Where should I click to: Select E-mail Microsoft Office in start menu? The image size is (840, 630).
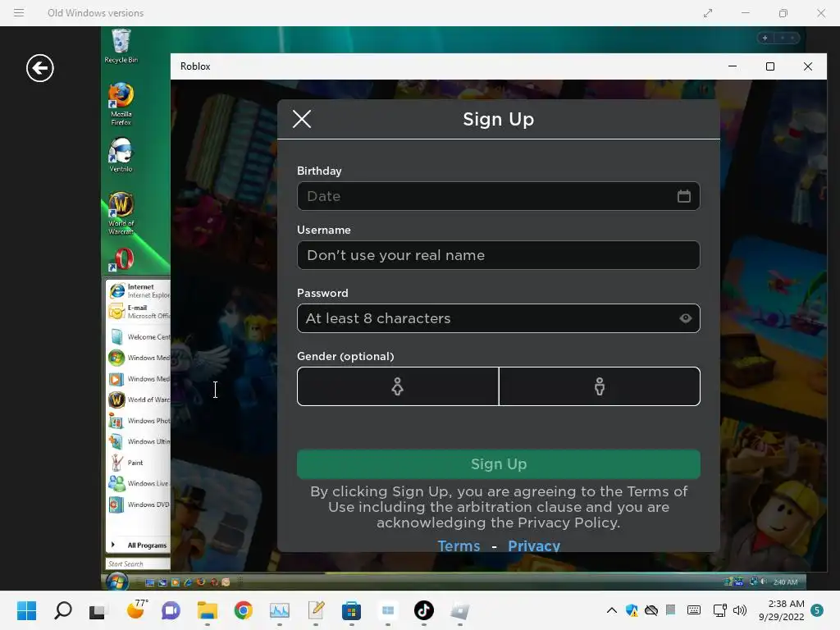139,311
